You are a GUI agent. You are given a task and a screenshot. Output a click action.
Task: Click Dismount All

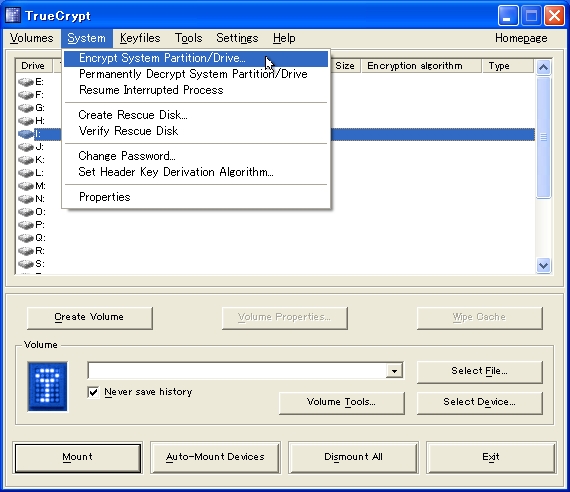click(x=353, y=457)
